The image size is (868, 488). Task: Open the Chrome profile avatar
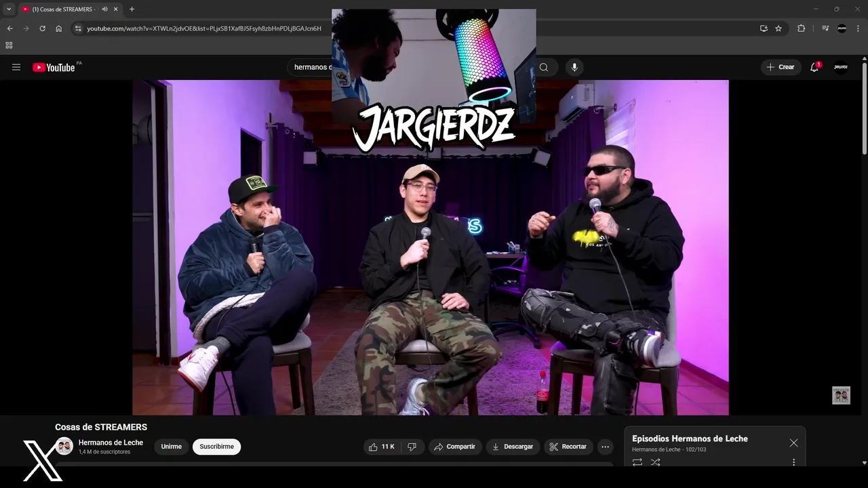[x=842, y=28]
